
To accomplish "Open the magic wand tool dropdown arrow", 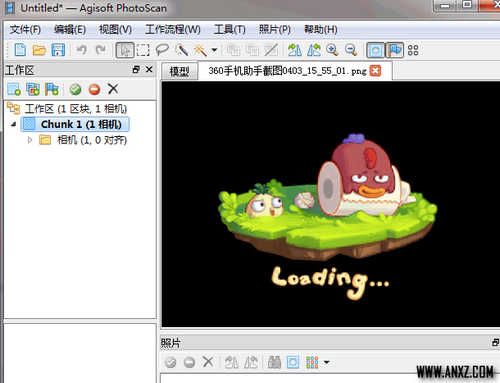I will click(x=214, y=50).
